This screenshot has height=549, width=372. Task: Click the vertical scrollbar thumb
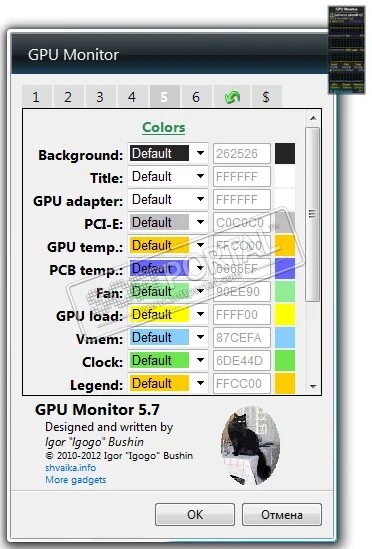[312, 214]
